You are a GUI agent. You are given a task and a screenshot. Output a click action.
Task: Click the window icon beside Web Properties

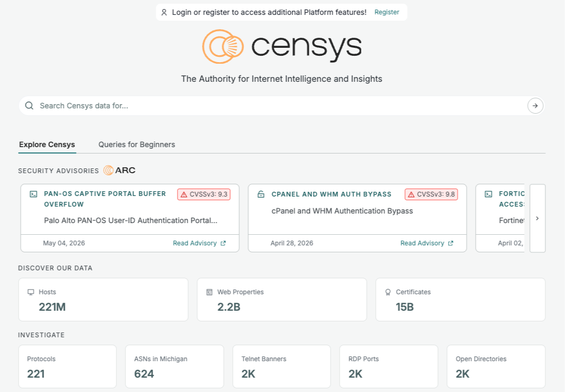(209, 292)
